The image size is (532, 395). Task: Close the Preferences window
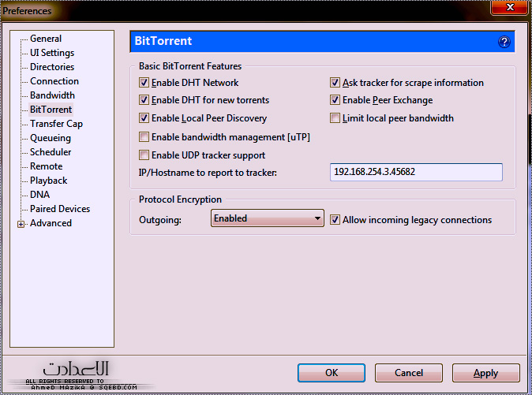tap(509, 9)
